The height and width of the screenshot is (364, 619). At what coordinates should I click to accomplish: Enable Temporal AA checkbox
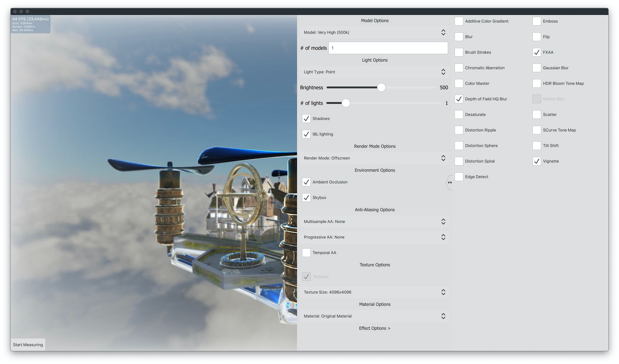click(x=306, y=252)
